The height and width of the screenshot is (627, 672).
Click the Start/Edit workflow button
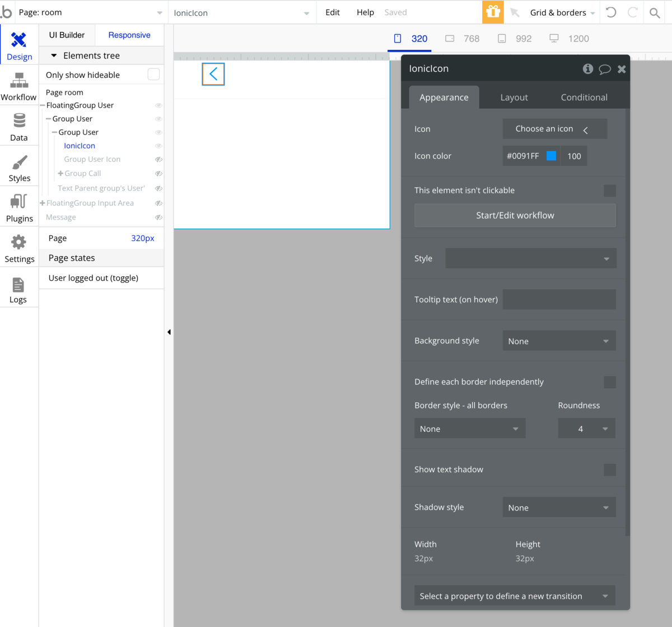pos(515,215)
